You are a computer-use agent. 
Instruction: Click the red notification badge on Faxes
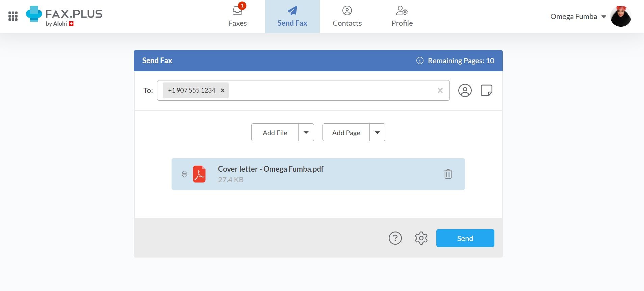pyautogui.click(x=242, y=6)
